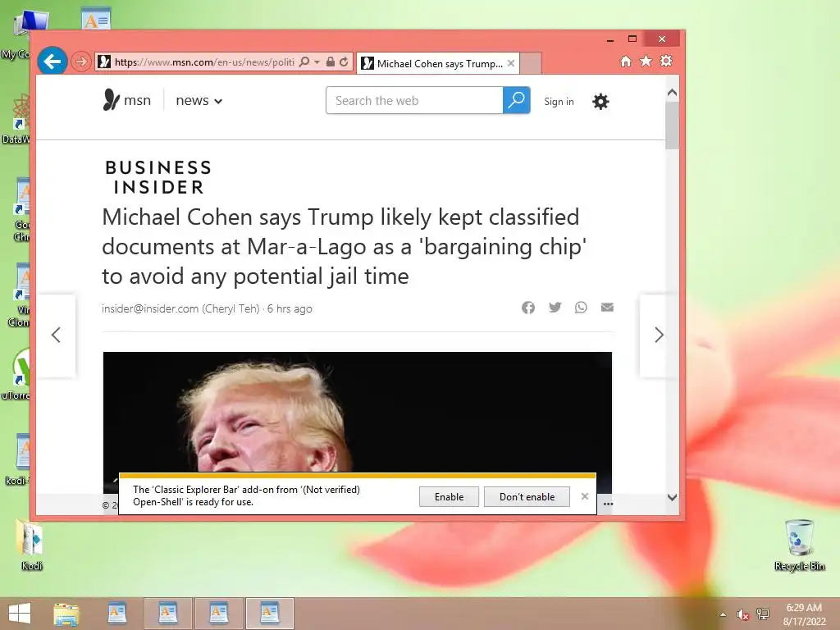
Task: Click the scrollbar up arrow
Action: pyautogui.click(x=673, y=93)
